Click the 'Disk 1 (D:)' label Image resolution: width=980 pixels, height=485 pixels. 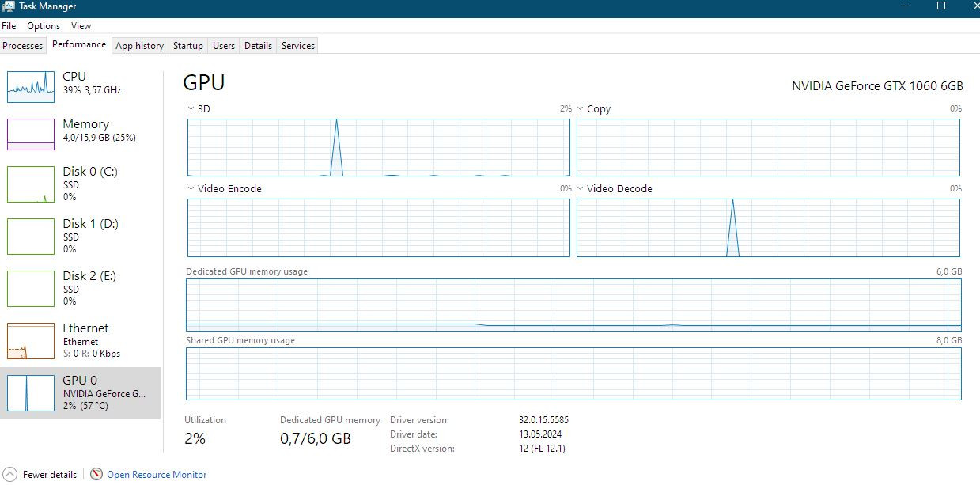pyautogui.click(x=90, y=224)
